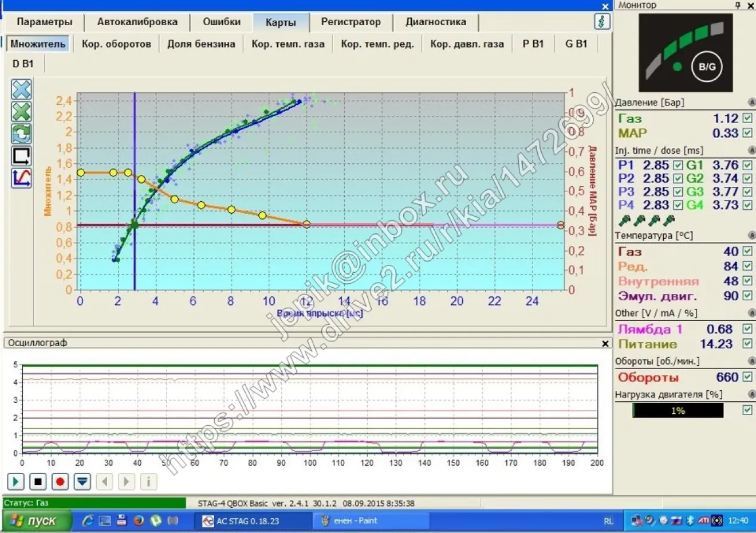
Task: Select the G B1 sub-tab
Action: [x=576, y=44]
